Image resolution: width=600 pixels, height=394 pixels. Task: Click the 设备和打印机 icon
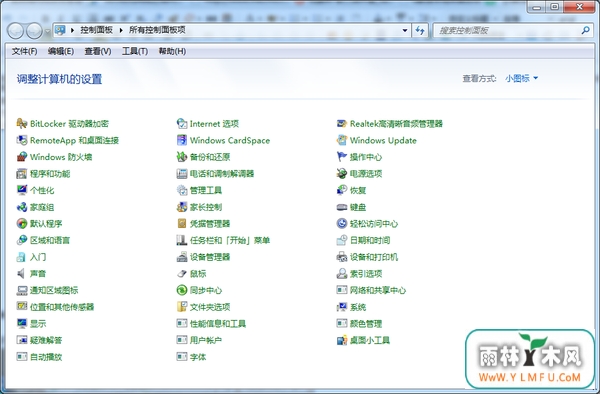[342, 257]
